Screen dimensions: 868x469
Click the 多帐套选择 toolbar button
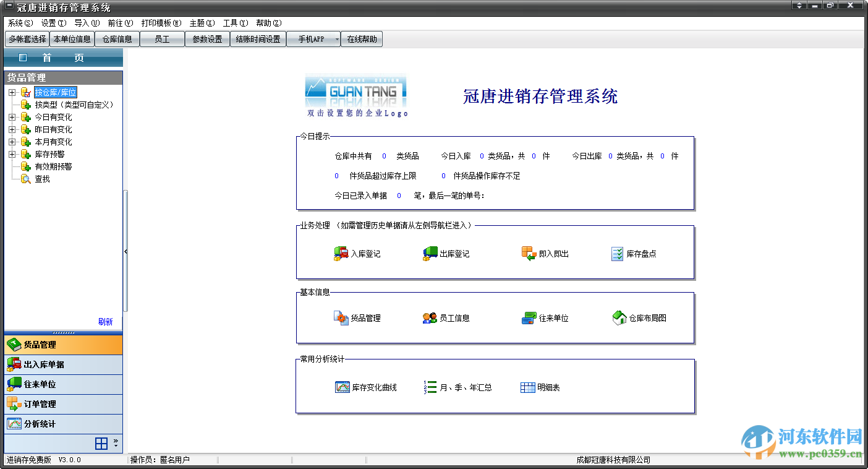27,39
